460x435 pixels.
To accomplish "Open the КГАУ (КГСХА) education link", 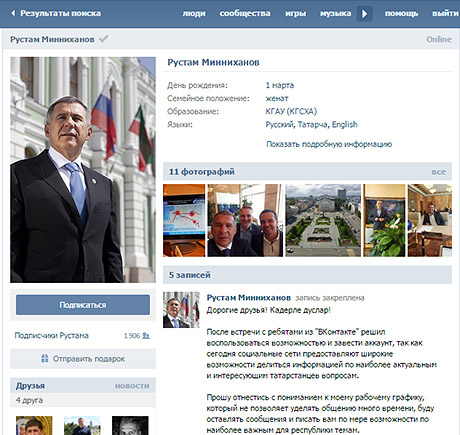I will [291, 111].
